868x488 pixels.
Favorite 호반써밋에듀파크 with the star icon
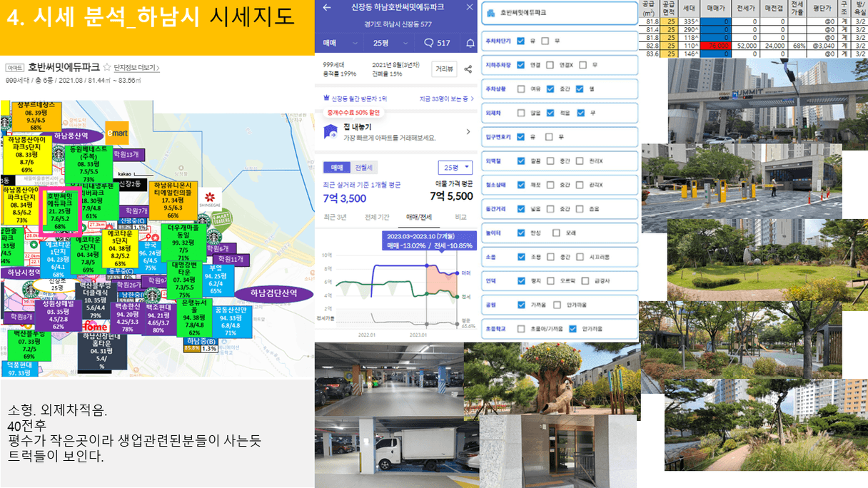pyautogui.click(x=107, y=67)
